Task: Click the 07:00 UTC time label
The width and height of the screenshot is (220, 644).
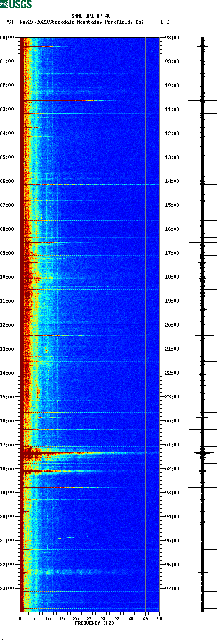Action: click(172, 589)
